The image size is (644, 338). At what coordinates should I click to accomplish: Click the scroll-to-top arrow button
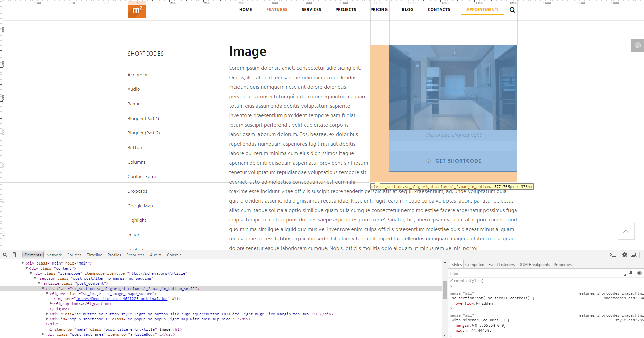coord(626,231)
